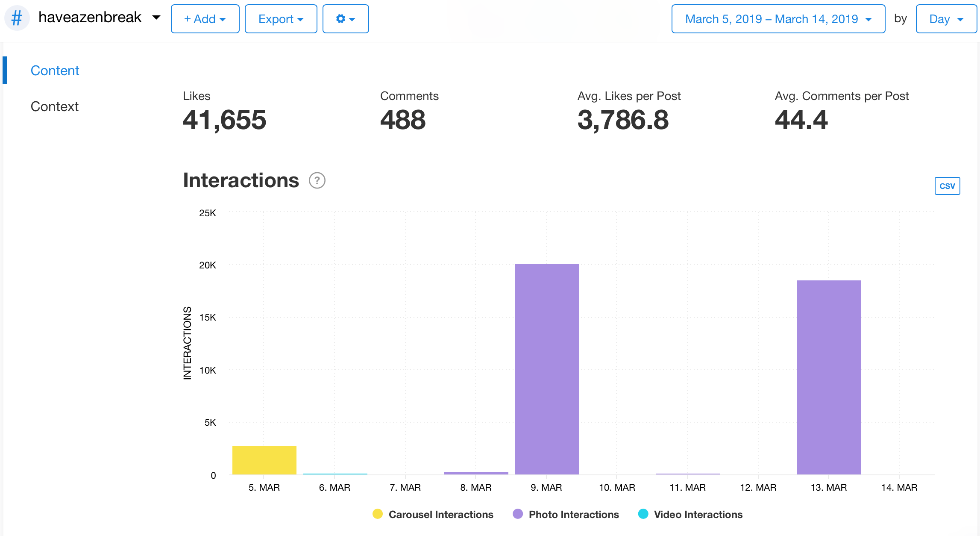Viewport: 980px width, 536px height.
Task: Expand the haveazenbreak hashtag selector arrow
Action: [x=156, y=18]
